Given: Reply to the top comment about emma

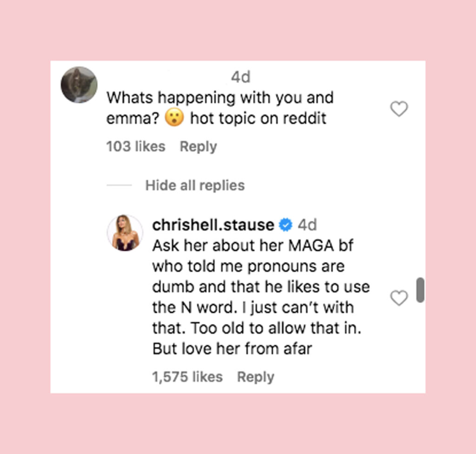Looking at the screenshot, I should 198,146.
